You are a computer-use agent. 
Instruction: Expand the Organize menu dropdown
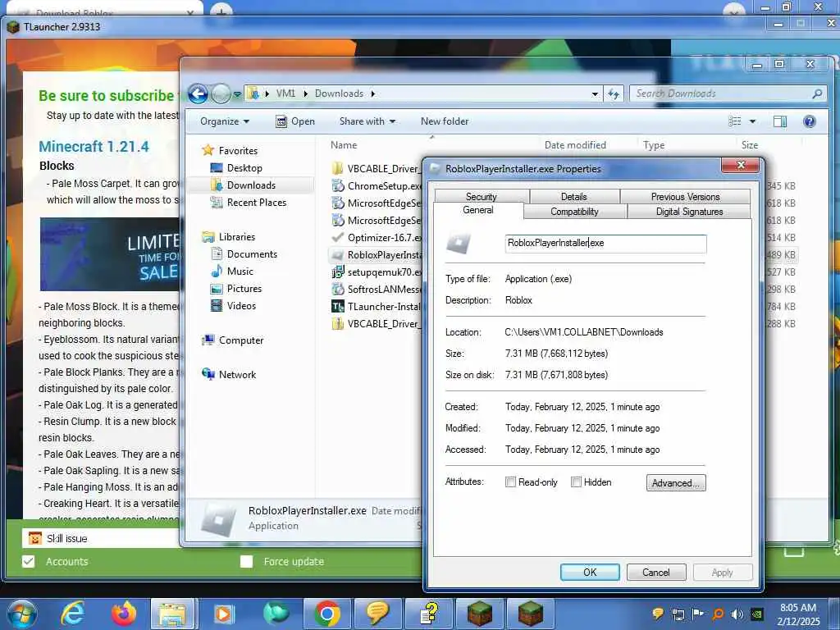pyautogui.click(x=225, y=121)
